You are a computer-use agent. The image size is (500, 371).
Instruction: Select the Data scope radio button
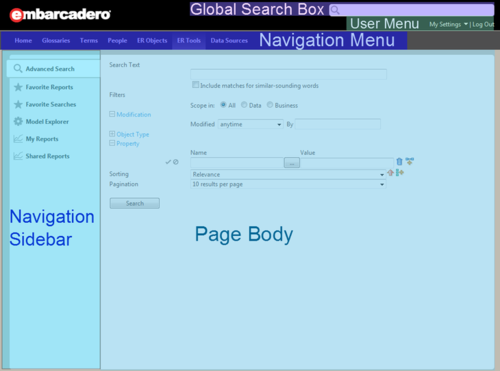coord(244,105)
